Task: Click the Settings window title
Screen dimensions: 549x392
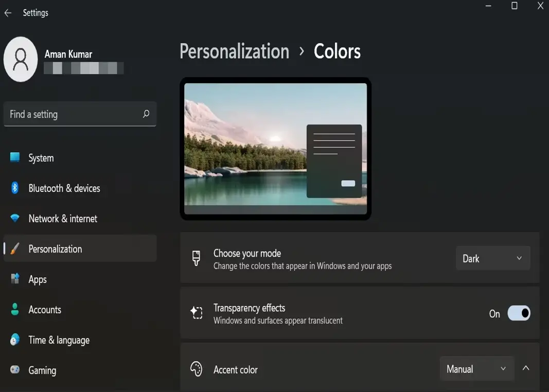Action: [x=36, y=13]
